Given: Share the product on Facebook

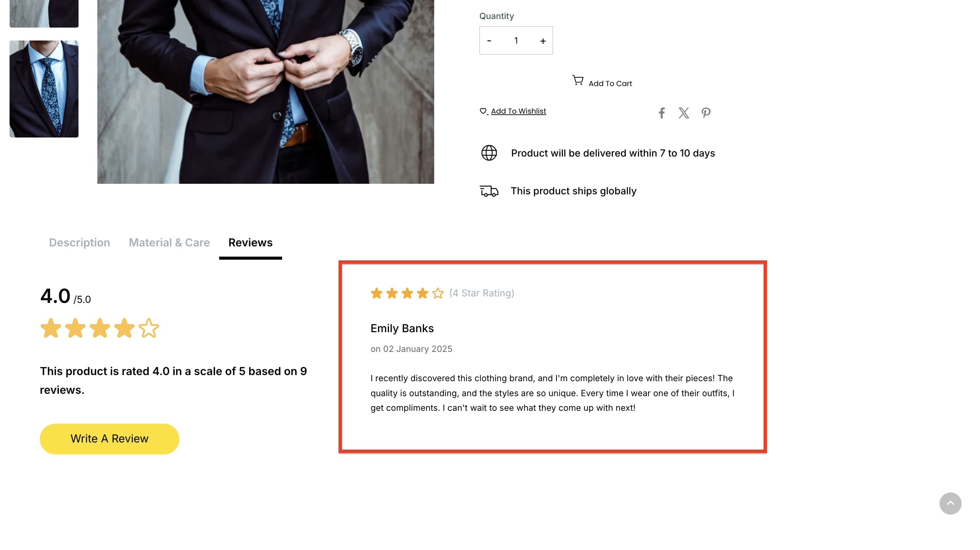Looking at the screenshot, I should pyautogui.click(x=661, y=112).
